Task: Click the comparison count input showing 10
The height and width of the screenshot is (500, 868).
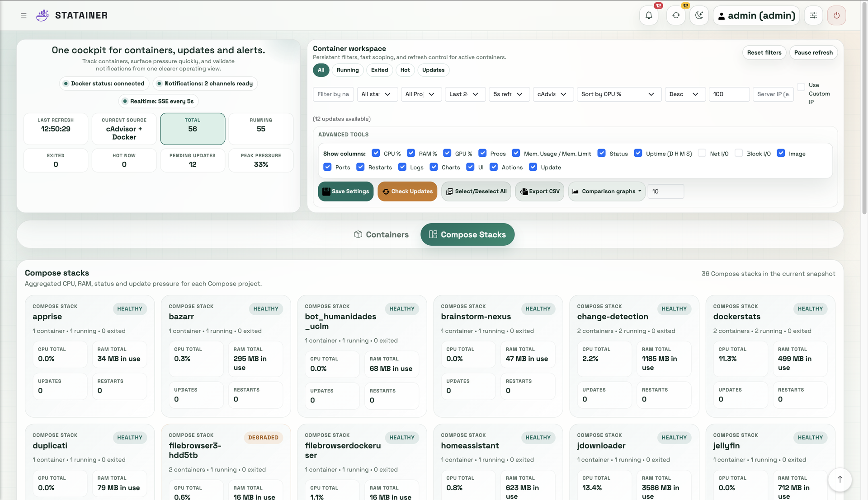Action: click(665, 192)
